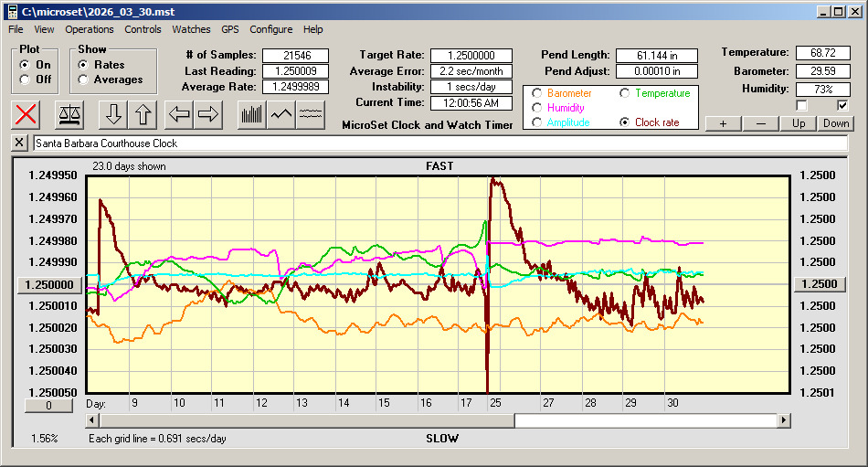Click the red X delete icon
The image size is (868, 467).
26,114
